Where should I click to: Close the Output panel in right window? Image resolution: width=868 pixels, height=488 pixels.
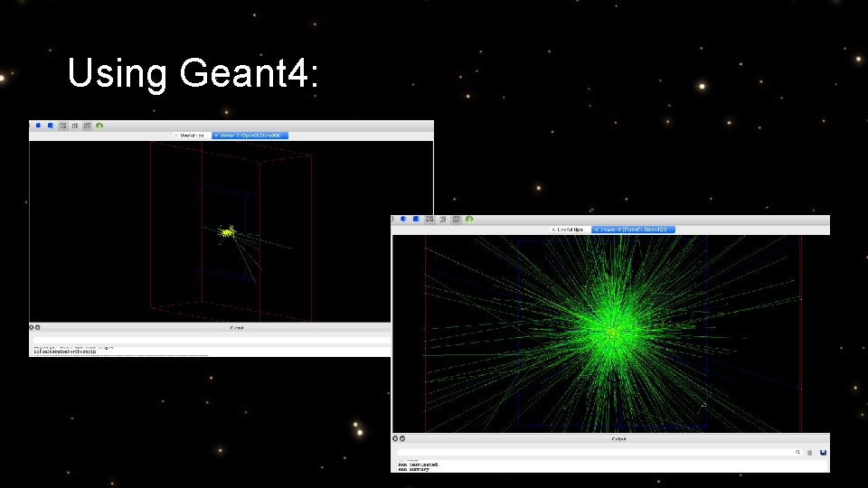[x=395, y=438]
